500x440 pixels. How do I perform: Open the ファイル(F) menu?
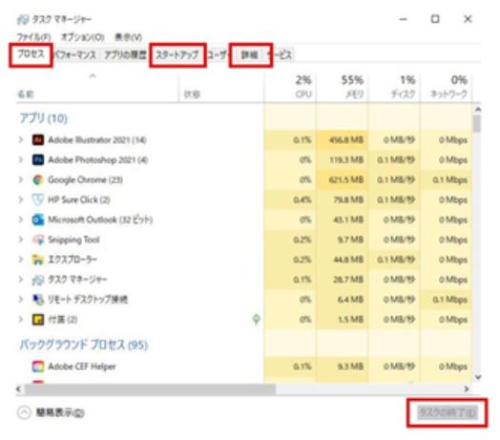(x=34, y=37)
